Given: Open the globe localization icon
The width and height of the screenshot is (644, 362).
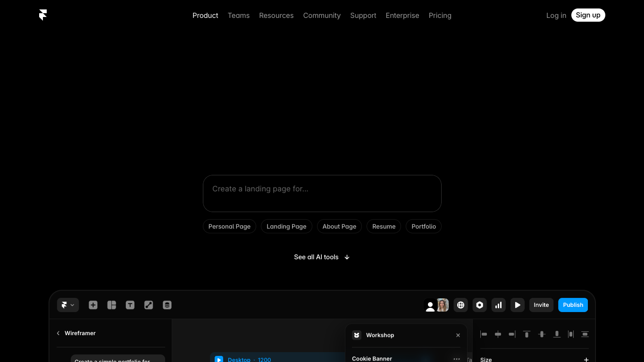Looking at the screenshot, I should (x=461, y=305).
